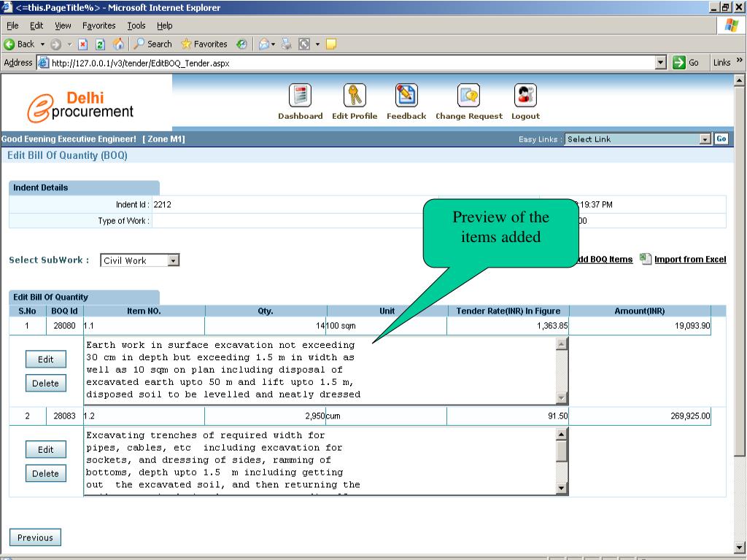Open the Change Request icon

[x=469, y=96]
